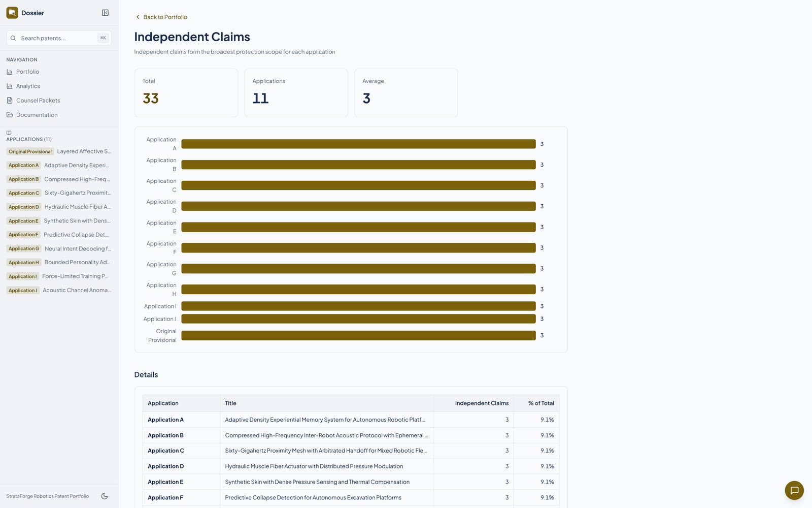Click the Counsel Packets document icon

tap(10, 100)
